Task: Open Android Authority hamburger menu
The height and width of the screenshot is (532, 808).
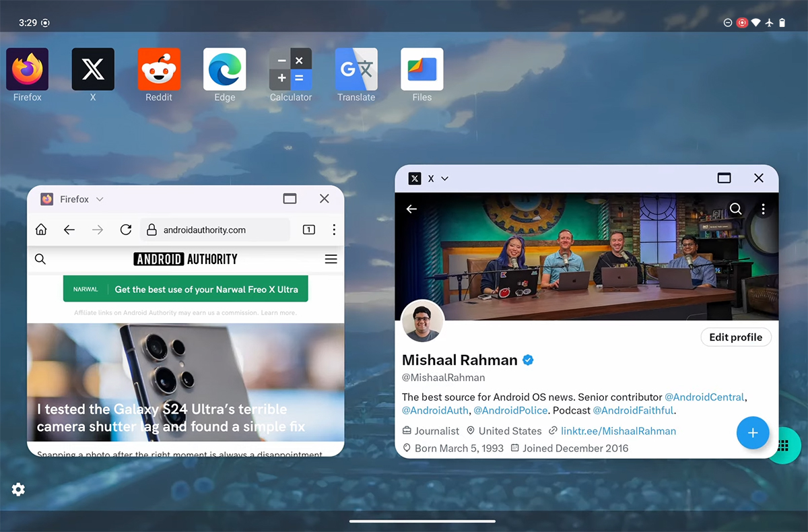Action: coord(331,259)
